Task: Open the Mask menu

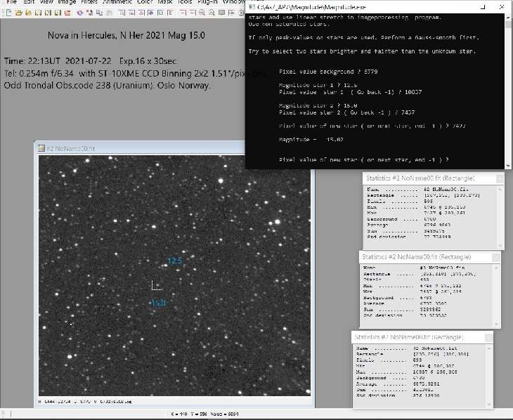Action: tap(164, 2)
